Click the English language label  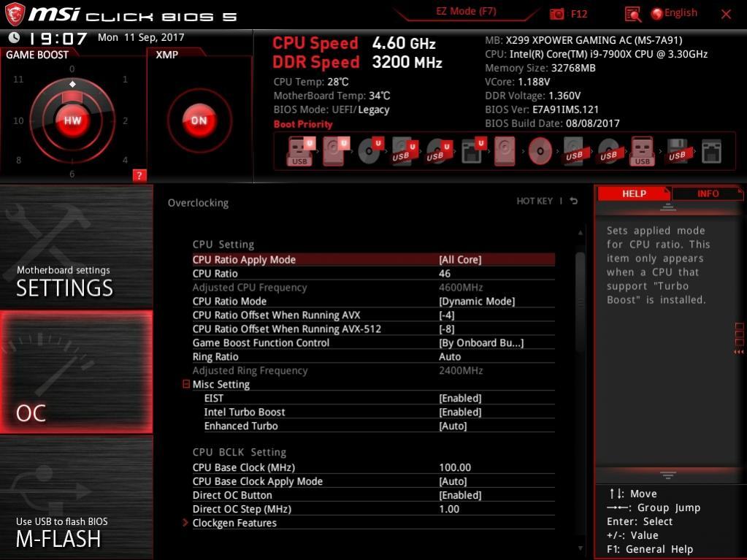(x=681, y=13)
